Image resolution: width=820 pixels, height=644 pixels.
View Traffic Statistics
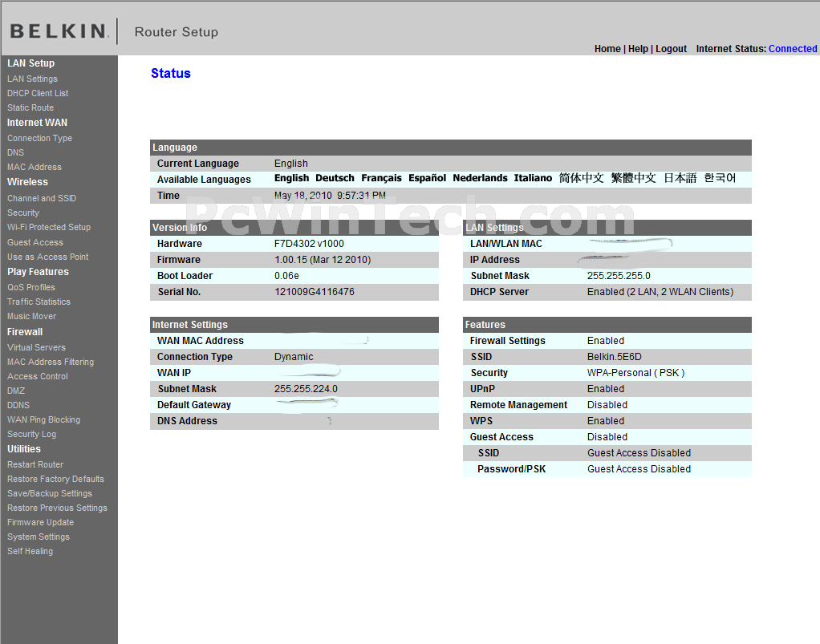pos(39,302)
